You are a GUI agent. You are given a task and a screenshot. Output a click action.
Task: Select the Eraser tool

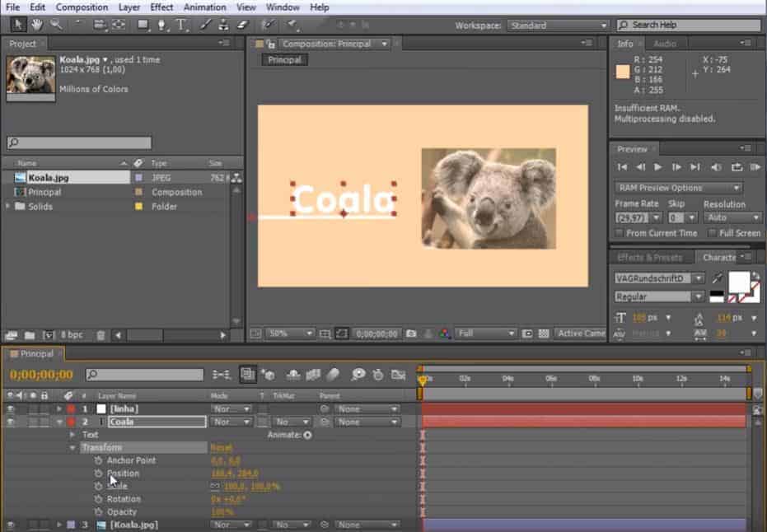click(242, 25)
